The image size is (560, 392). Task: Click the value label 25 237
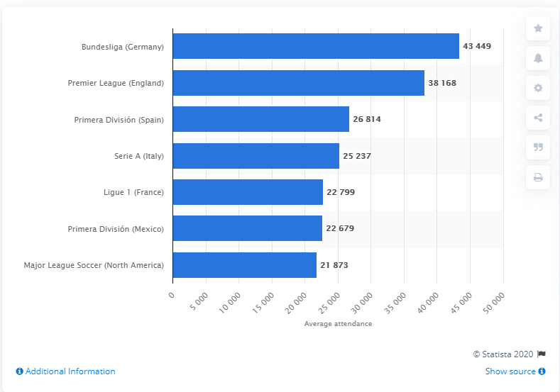pos(357,156)
